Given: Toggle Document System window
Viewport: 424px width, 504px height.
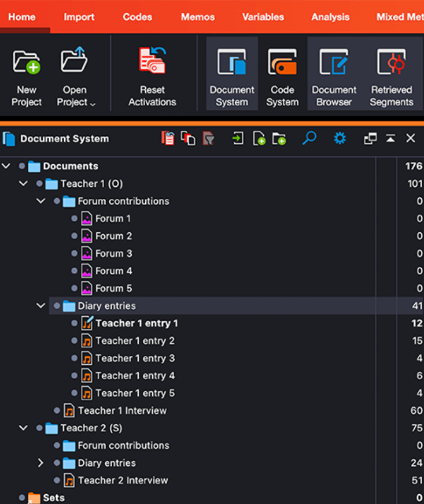Looking at the screenshot, I should coord(231,74).
